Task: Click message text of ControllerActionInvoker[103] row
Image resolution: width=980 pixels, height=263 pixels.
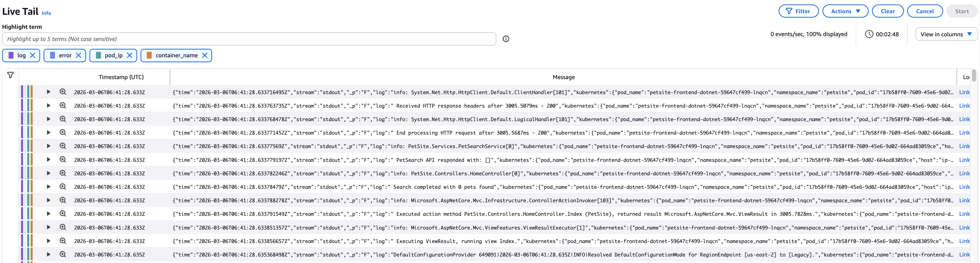Action: click(563, 200)
